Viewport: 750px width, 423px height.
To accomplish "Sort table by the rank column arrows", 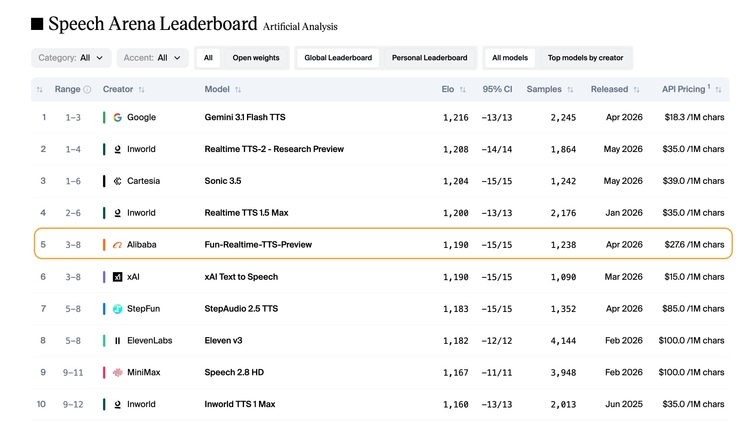I will coord(40,89).
